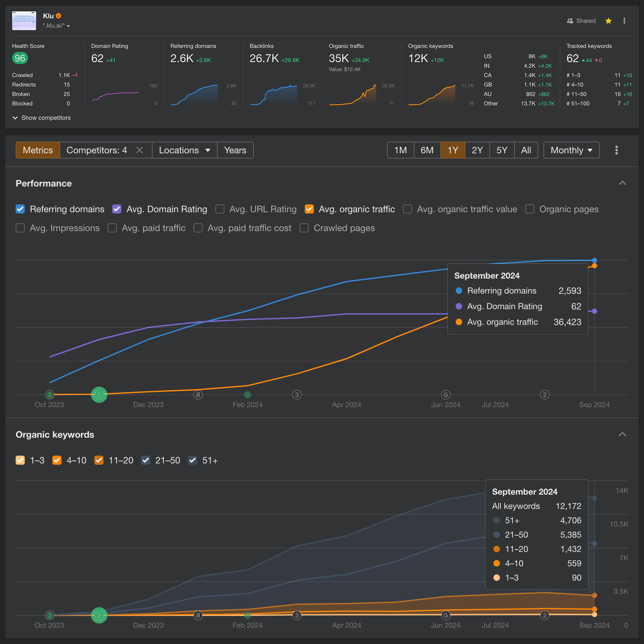Image resolution: width=644 pixels, height=644 pixels.
Task: Enable Avg. Impressions checkbox
Action: (20, 228)
